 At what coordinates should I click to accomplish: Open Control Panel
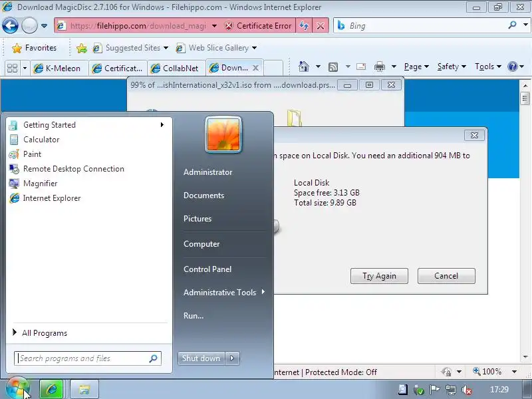tap(207, 269)
